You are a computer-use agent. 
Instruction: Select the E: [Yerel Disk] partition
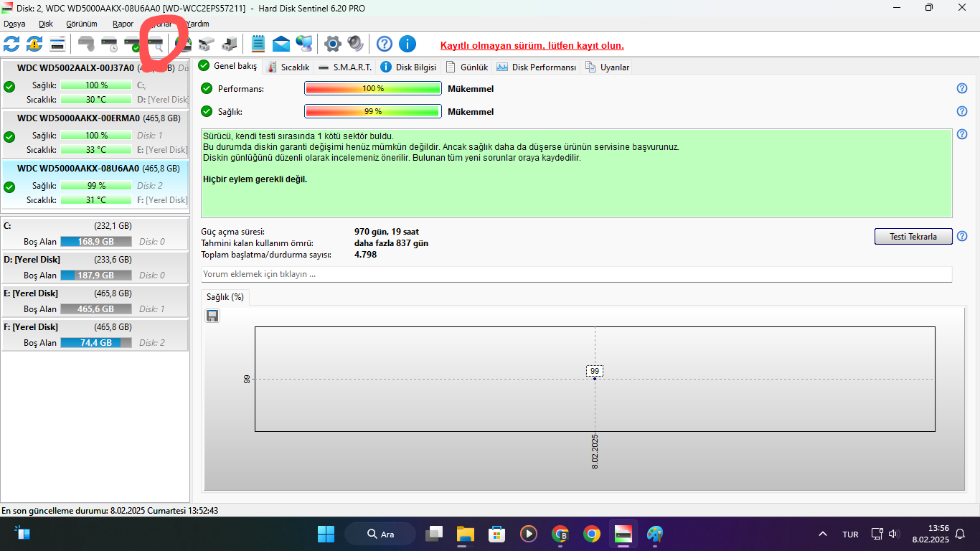pyautogui.click(x=95, y=301)
